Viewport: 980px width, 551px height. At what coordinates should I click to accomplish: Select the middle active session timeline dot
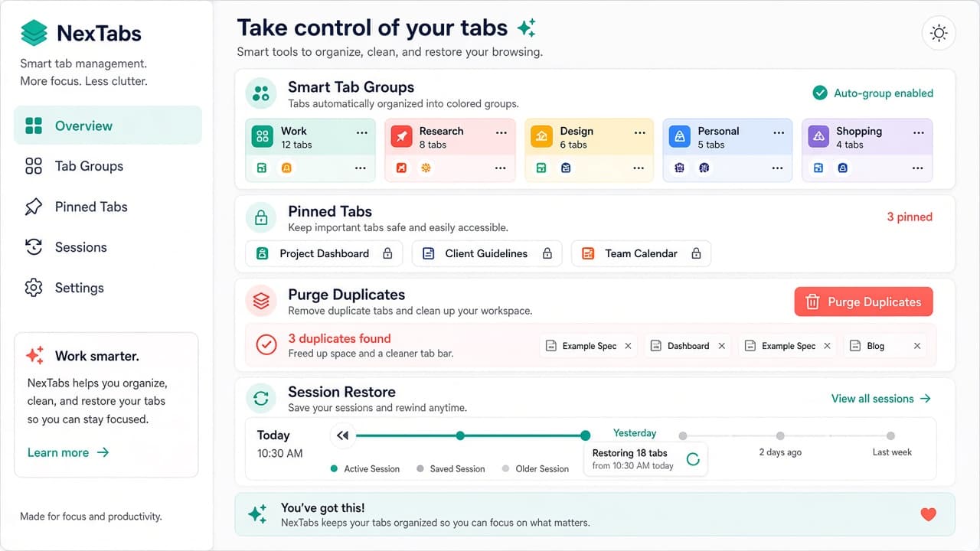[460, 435]
